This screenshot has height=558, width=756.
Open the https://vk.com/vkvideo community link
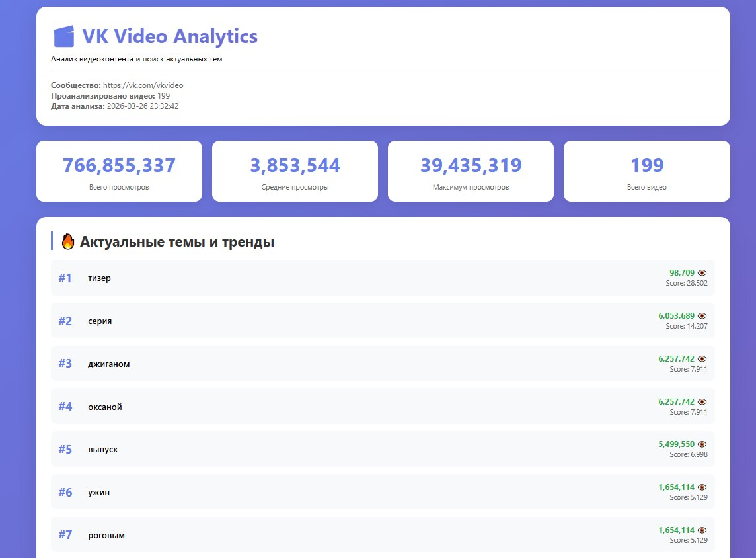pyautogui.click(x=143, y=85)
